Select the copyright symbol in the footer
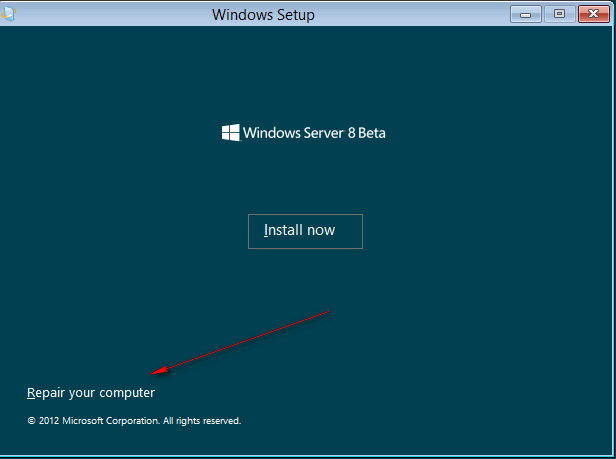Image resolution: width=616 pixels, height=459 pixels. point(31,421)
